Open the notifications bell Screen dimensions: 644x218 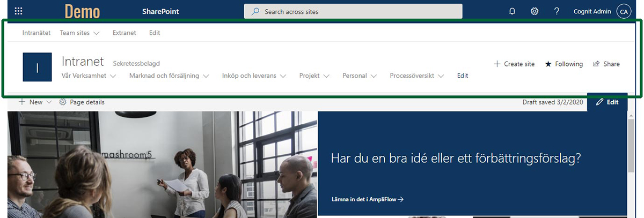click(x=512, y=11)
